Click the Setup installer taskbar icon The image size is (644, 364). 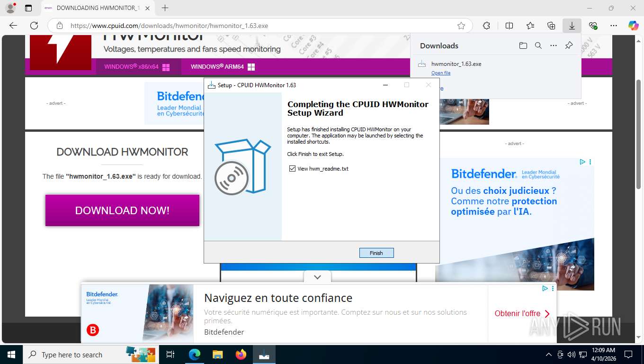[x=264, y=355]
